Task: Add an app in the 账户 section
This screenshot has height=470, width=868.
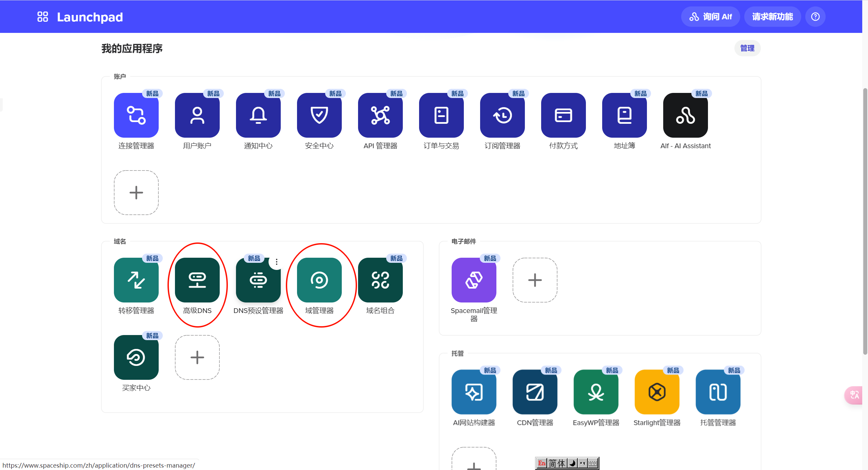Action: click(136, 193)
